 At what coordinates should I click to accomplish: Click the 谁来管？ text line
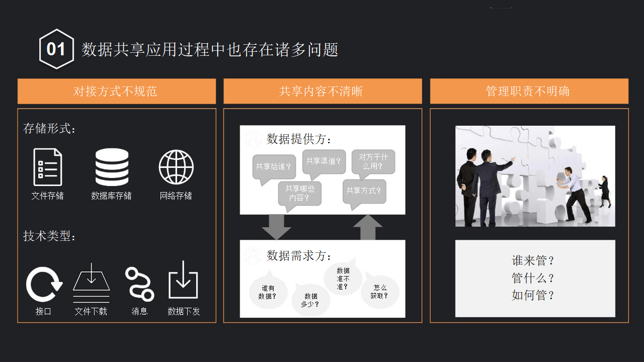coord(534,260)
